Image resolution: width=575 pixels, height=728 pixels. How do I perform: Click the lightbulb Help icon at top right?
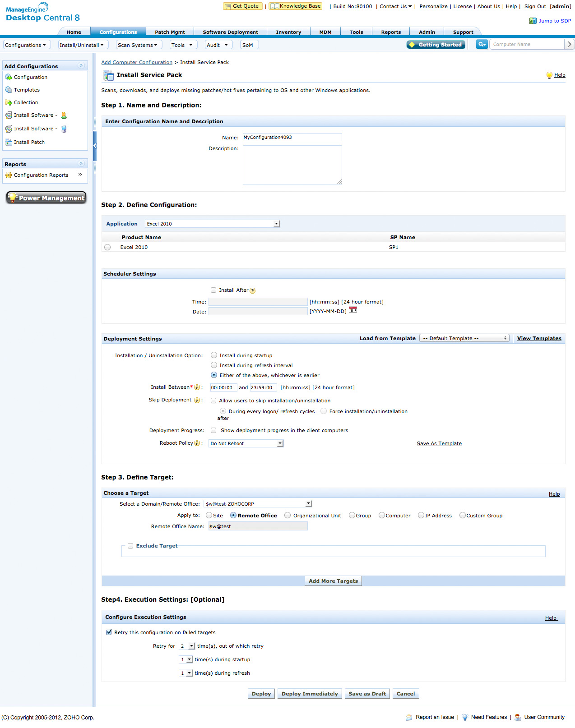point(549,75)
